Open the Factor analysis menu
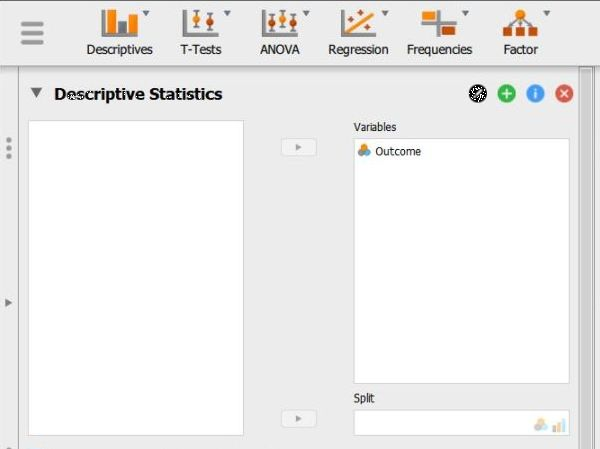Screen dimensions: 600x449 [520, 32]
